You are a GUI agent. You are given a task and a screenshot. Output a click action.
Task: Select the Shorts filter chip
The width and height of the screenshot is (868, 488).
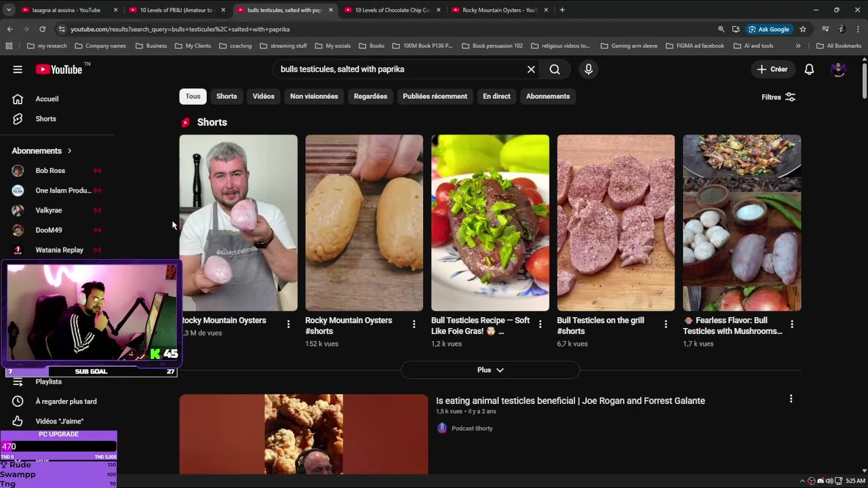(x=226, y=96)
